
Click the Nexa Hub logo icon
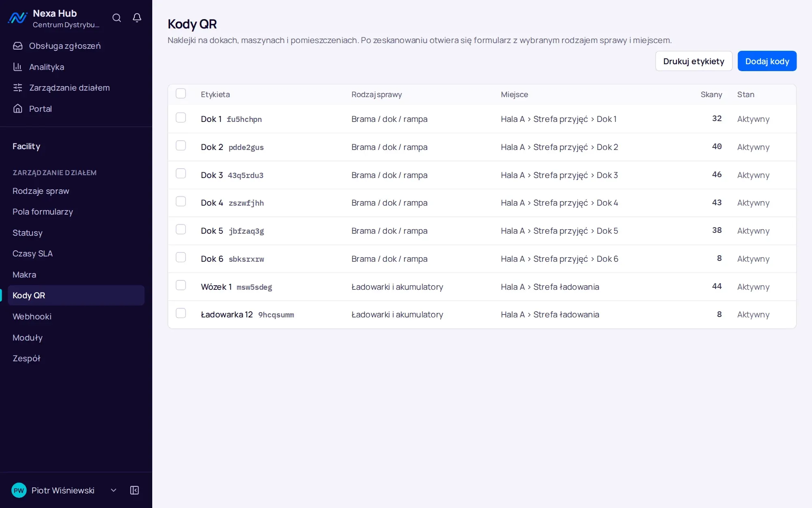pyautogui.click(x=17, y=18)
